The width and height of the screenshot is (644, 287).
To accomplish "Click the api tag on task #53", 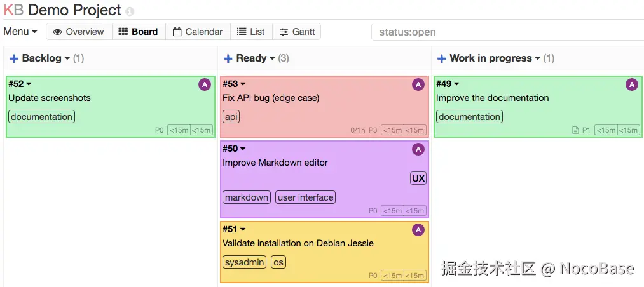I will point(231,117).
